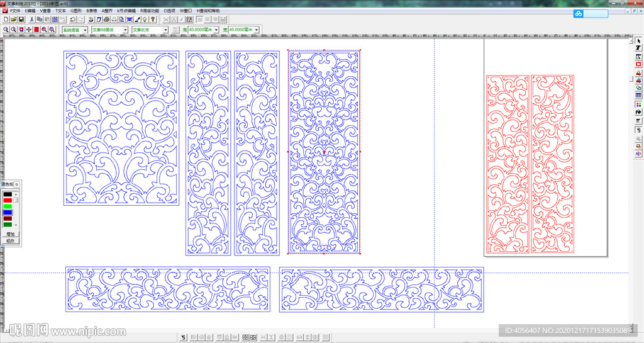Viewport: 644px width, 343px height.
Task: Click the zoom in magnifier icon
Action: point(6,30)
